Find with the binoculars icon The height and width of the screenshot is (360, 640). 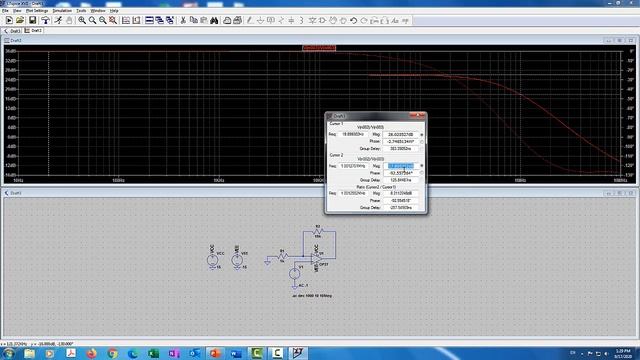(214, 20)
